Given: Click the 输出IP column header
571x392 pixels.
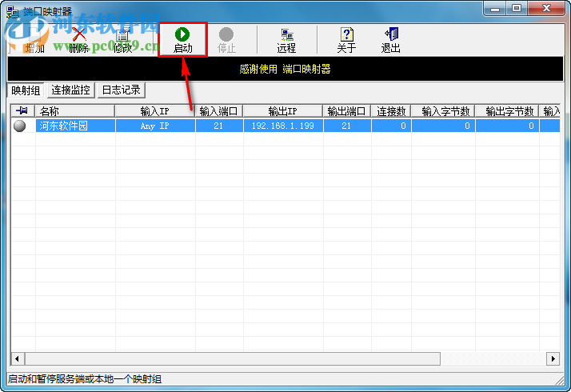Looking at the screenshot, I should pyautogui.click(x=283, y=110).
